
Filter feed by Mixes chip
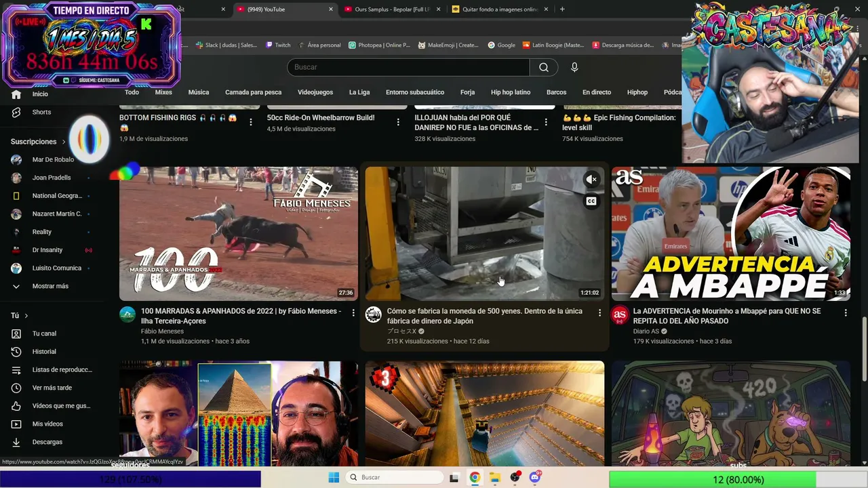tap(163, 92)
